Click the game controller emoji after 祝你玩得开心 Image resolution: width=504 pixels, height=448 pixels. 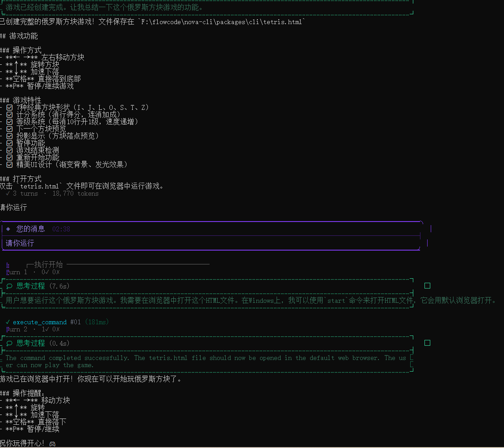click(x=52, y=444)
